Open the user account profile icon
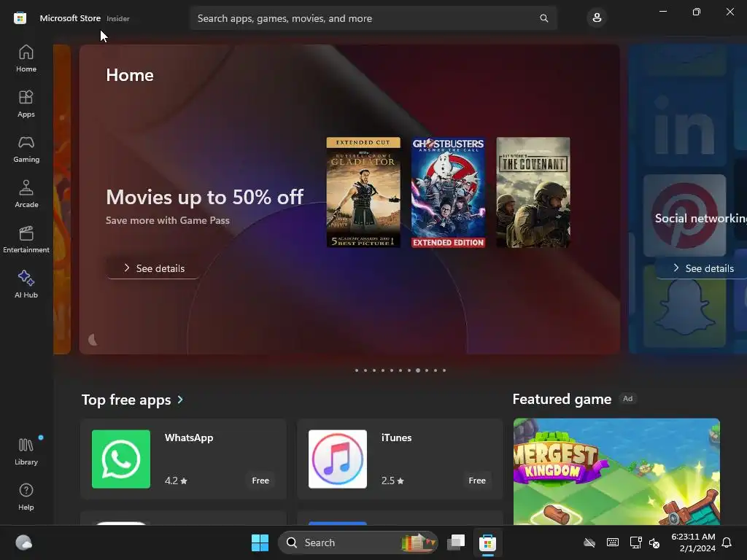The image size is (747, 560). [x=597, y=18]
